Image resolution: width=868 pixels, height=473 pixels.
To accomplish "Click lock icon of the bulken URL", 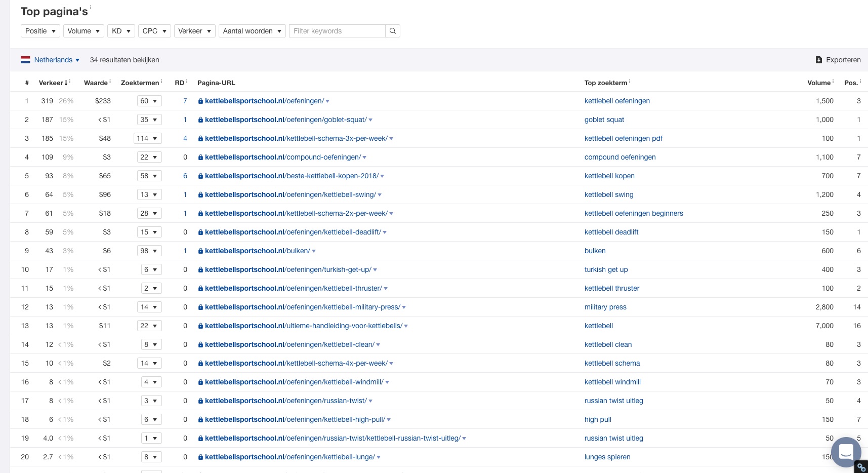I will tap(201, 251).
